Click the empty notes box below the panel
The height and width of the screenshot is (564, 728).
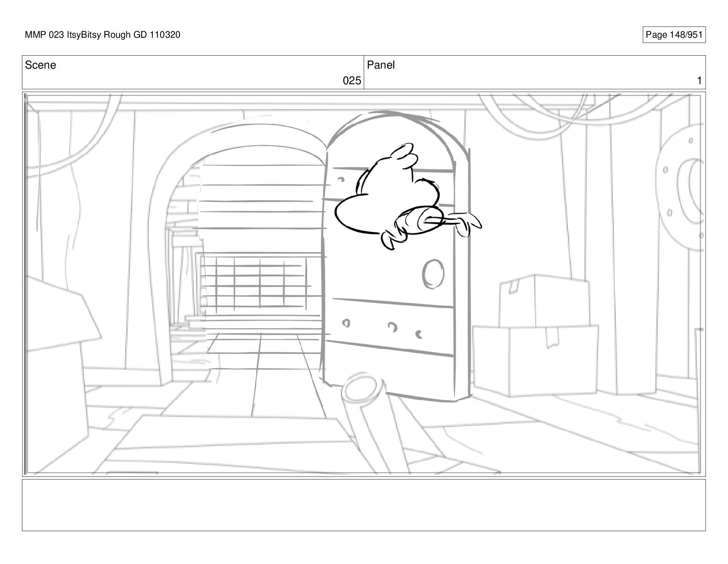[364, 505]
